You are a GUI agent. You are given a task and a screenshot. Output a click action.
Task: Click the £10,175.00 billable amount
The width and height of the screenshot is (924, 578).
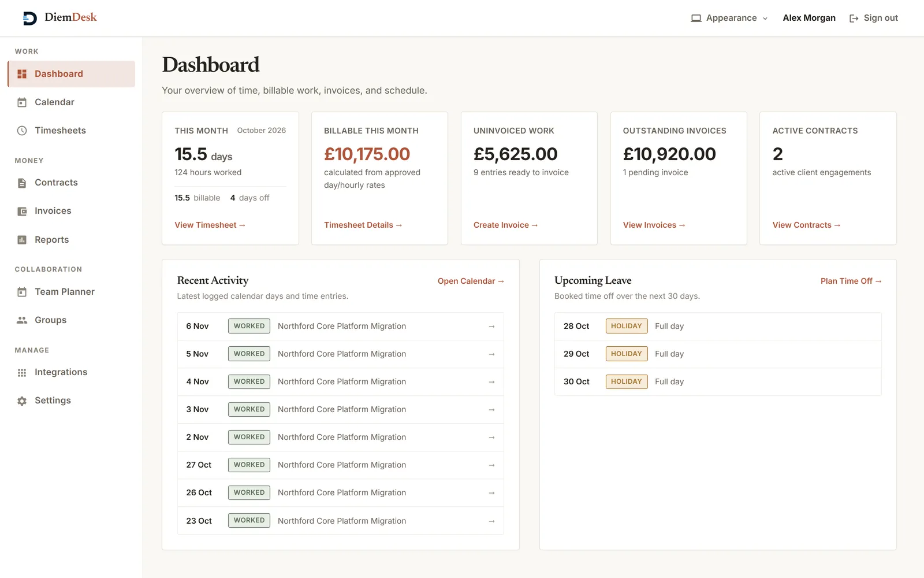tap(367, 154)
